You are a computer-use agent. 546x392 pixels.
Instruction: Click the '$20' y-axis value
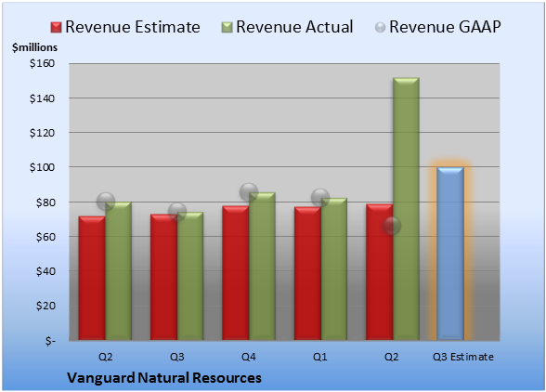point(45,306)
